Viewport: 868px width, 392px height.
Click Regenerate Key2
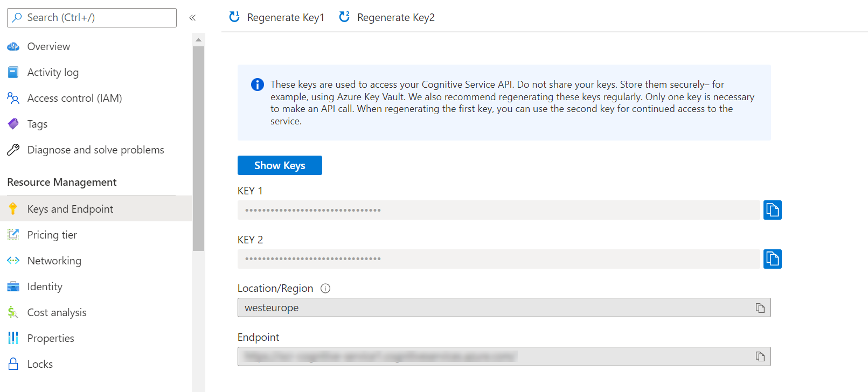click(387, 17)
